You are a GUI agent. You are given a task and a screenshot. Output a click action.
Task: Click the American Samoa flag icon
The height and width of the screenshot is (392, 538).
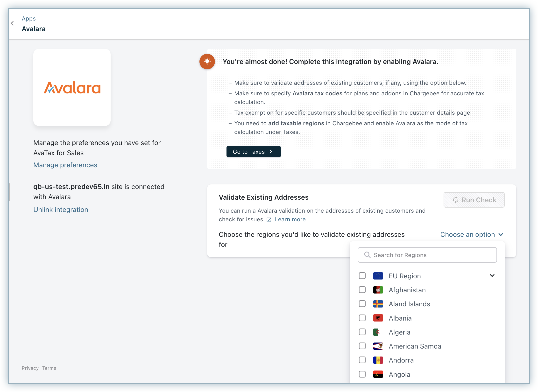pos(378,346)
